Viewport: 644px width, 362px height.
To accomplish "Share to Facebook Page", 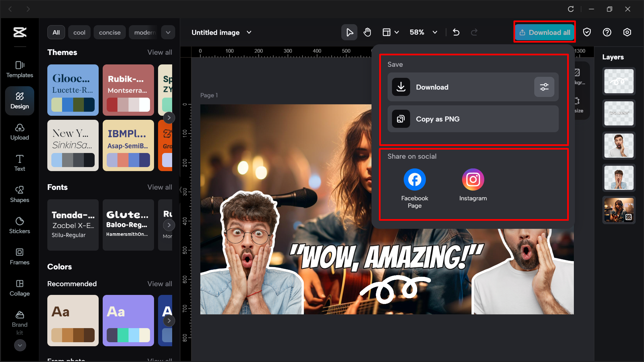I will [414, 179].
